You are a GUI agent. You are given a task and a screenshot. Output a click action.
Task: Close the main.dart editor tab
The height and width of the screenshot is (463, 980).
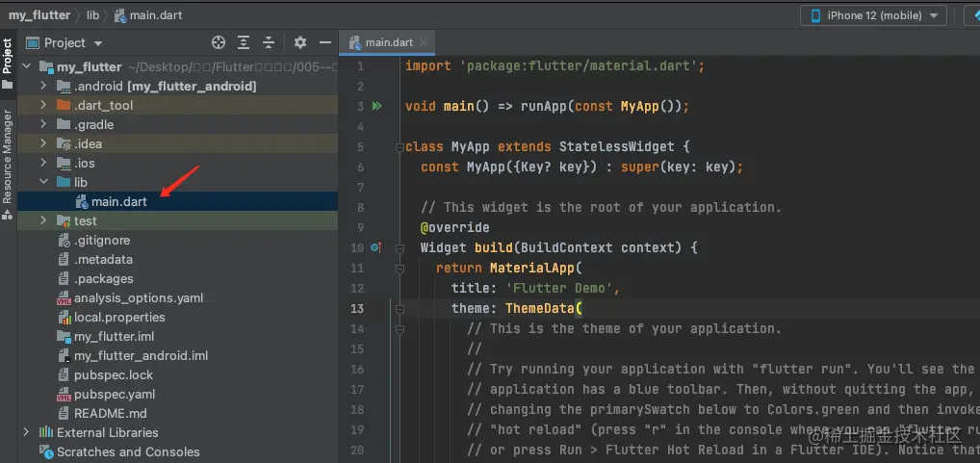pyautogui.click(x=424, y=42)
